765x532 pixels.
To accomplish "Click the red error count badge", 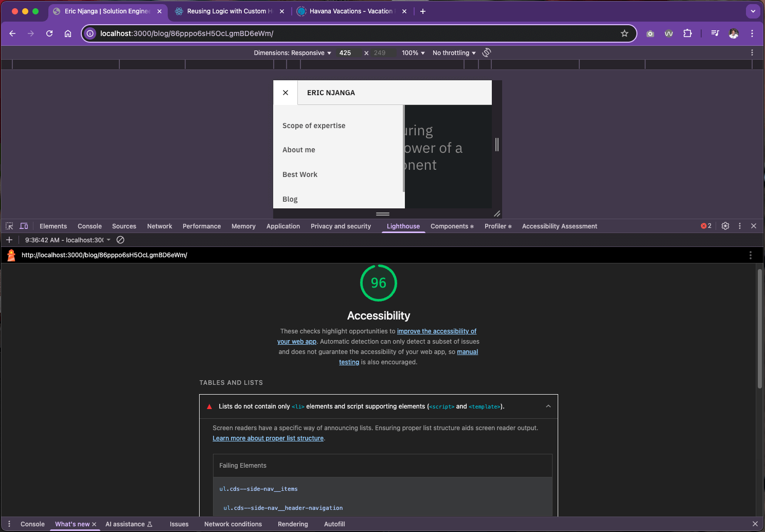I will pyautogui.click(x=704, y=226).
